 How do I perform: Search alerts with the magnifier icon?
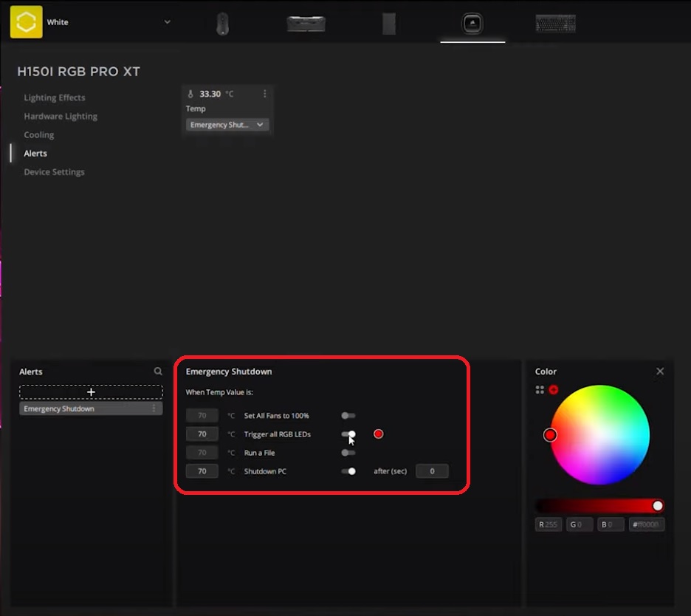pyautogui.click(x=158, y=372)
